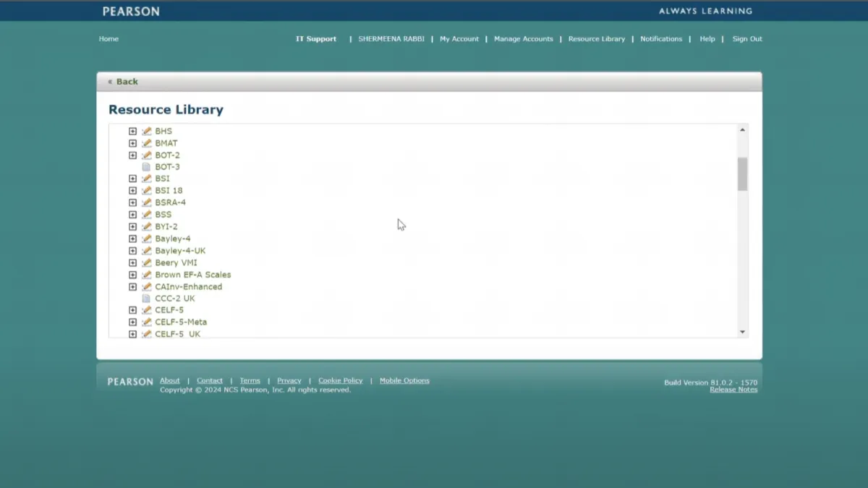Open the Cookie Policy link

(x=341, y=381)
